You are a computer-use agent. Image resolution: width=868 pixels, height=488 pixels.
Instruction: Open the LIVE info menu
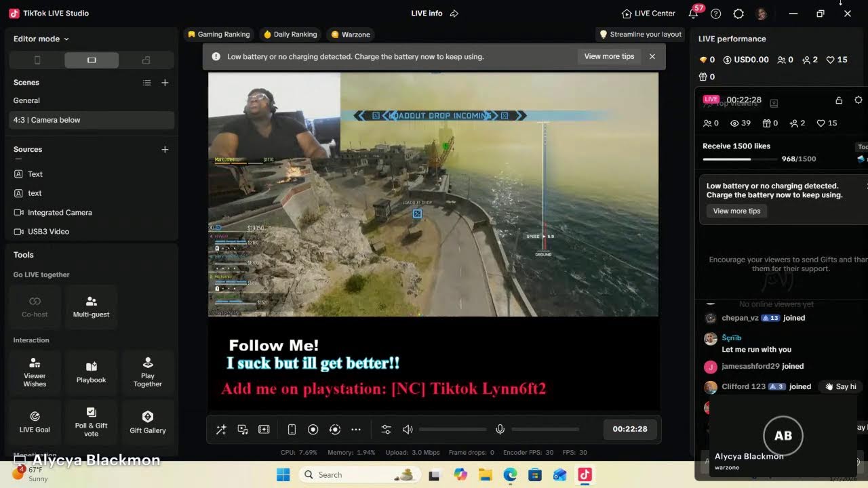point(427,13)
